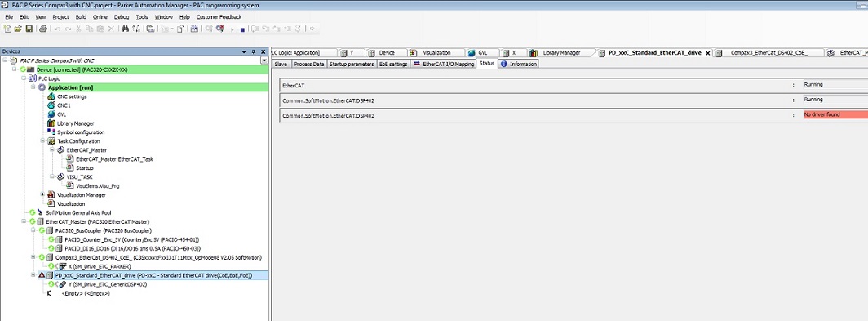868x321 pixels.
Task: Open the Debug menu
Action: tap(122, 17)
